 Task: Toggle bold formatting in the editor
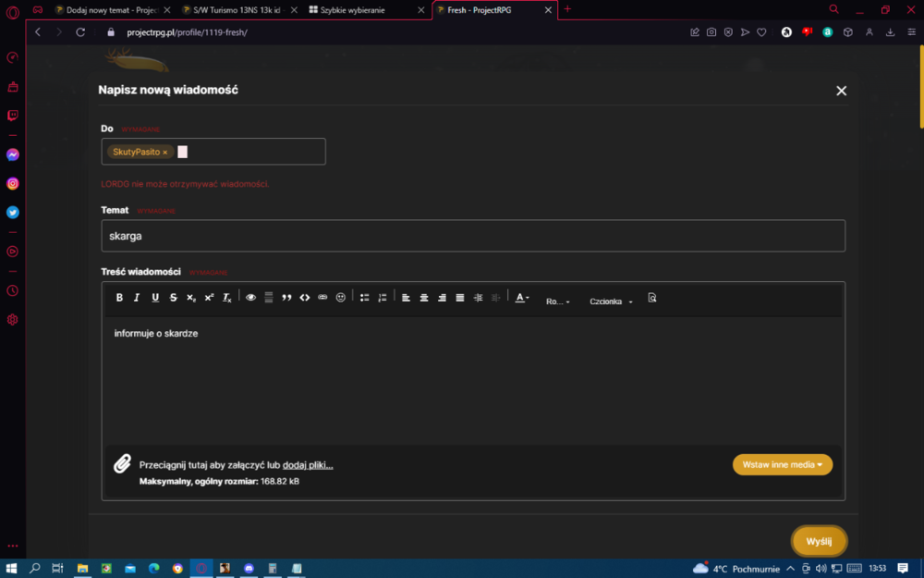[x=119, y=298]
